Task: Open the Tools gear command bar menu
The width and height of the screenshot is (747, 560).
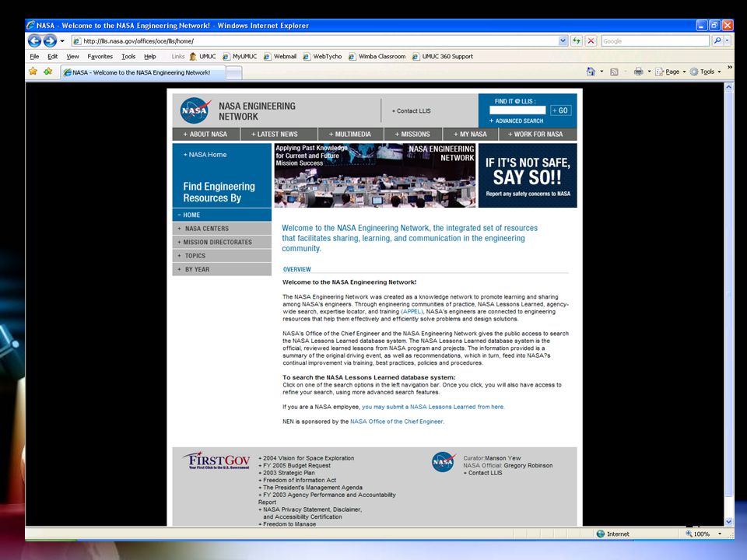Action: (x=706, y=72)
